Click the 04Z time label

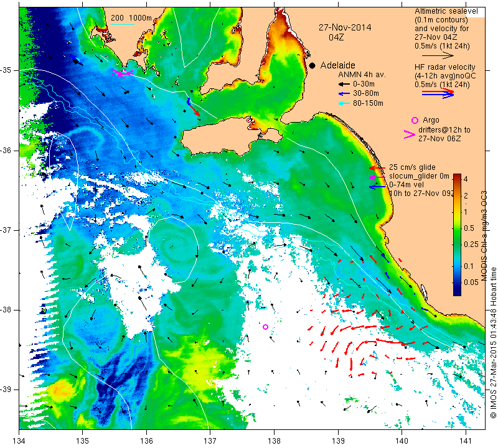(336, 37)
